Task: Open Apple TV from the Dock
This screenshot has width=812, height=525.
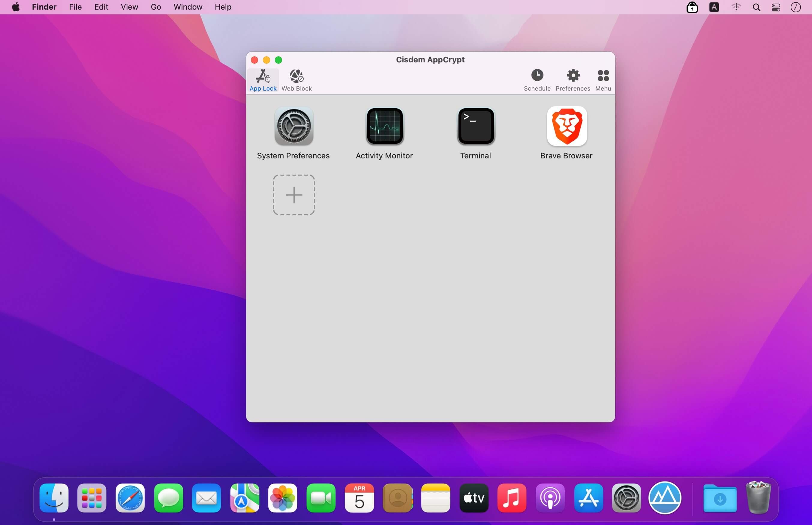Action: coord(474,498)
